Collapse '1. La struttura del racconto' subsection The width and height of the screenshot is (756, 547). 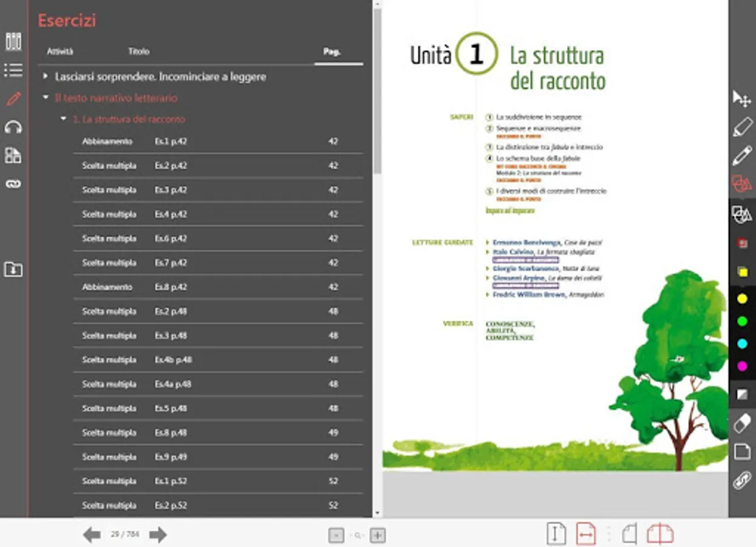point(63,119)
